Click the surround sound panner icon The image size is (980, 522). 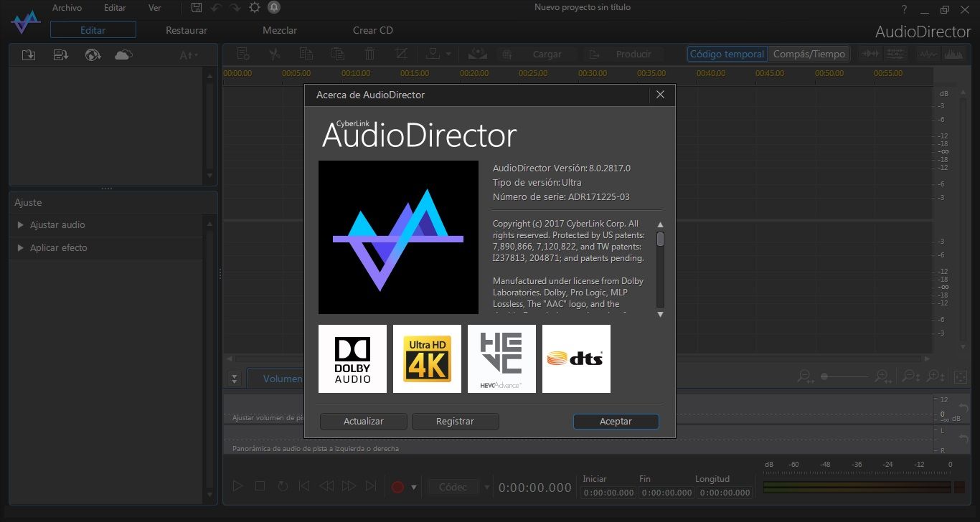click(477, 54)
